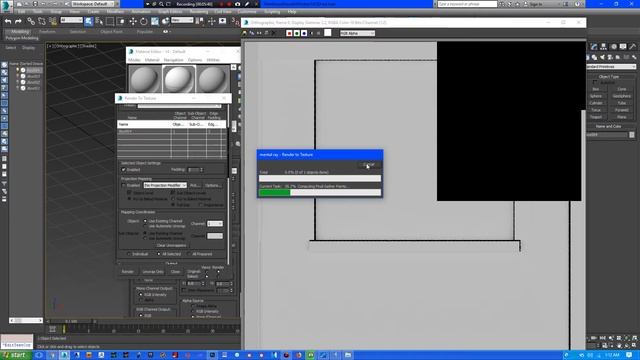Viewport: 640px width, 360px height.
Task: Toggle Enabled checkbox under Projection Mapping
Action: coord(124,185)
